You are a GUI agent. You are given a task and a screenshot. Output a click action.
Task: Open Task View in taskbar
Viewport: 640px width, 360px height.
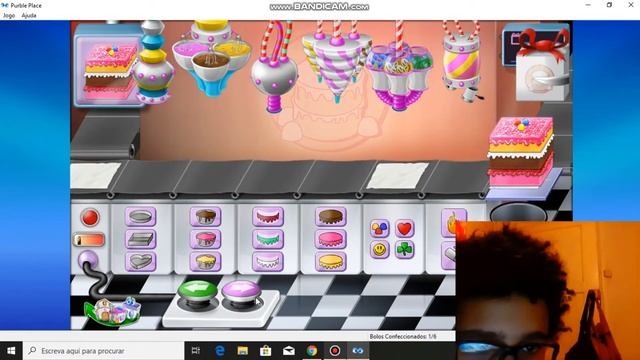pos(196,351)
